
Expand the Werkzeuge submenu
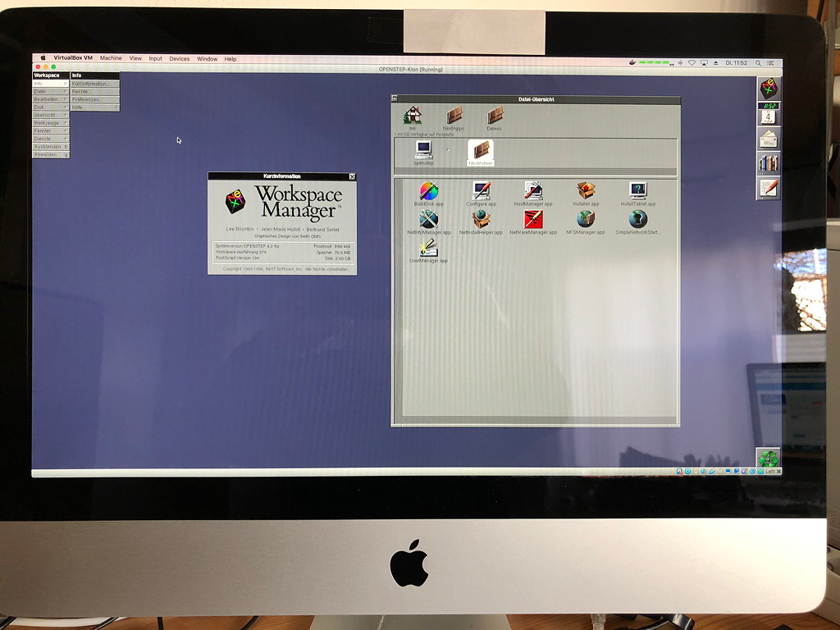48,122
